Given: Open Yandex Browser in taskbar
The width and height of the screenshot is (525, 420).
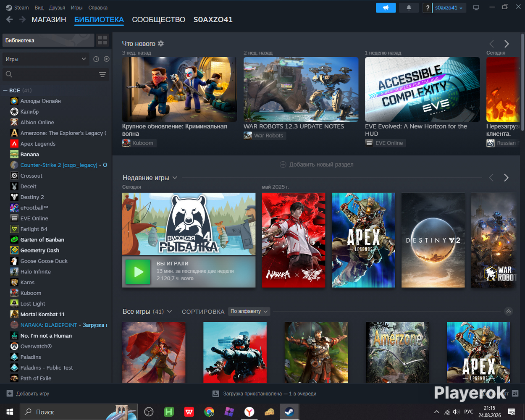Looking at the screenshot, I should (249, 412).
